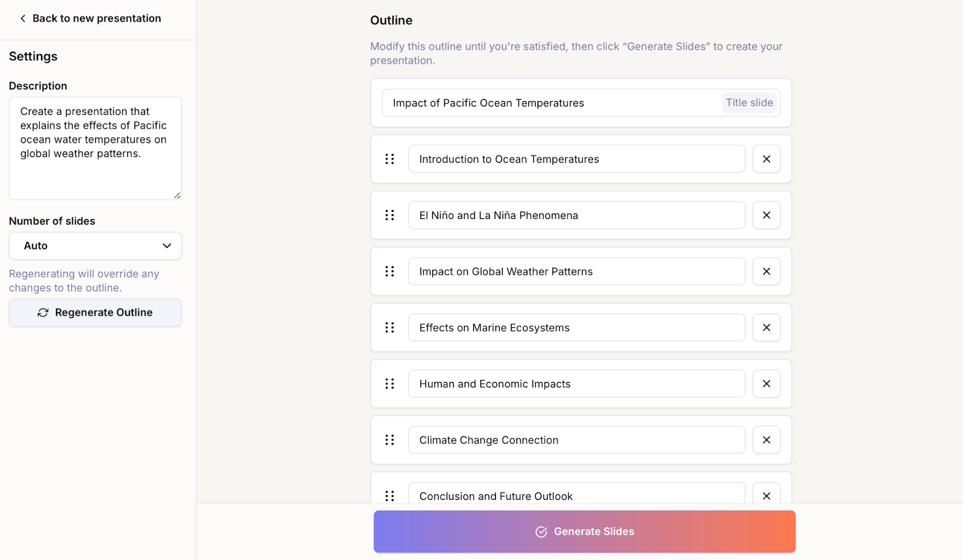Grab drag handle of Impact on Global Weather Patterns
The width and height of the screenshot is (963, 560).
pos(390,271)
